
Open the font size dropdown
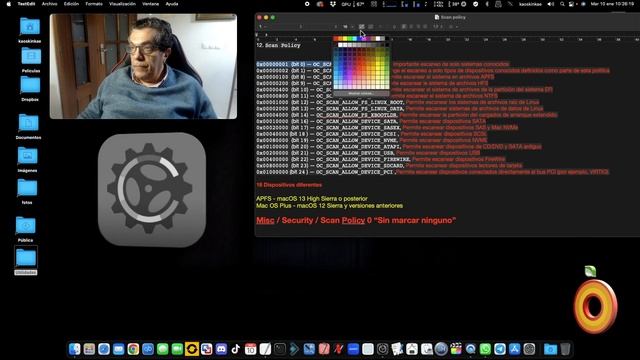[347, 27]
